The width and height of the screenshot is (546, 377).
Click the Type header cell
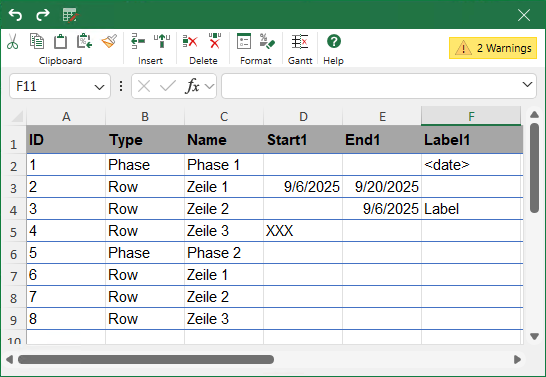[x=145, y=140]
